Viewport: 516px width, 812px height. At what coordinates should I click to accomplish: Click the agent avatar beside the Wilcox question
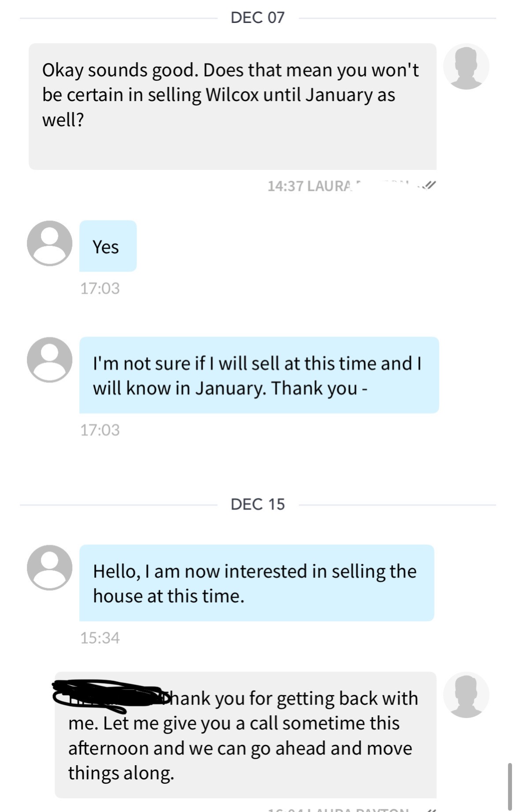(466, 67)
